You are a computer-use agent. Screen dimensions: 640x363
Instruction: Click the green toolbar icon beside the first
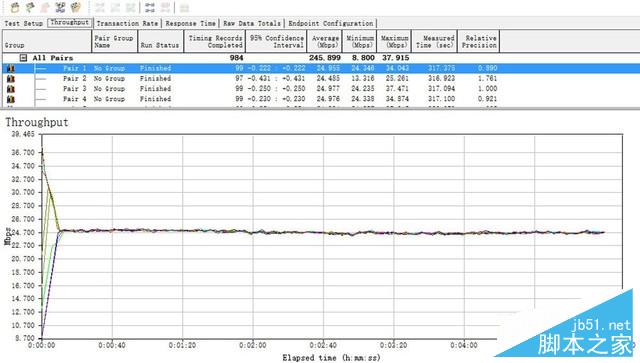(30, 7)
